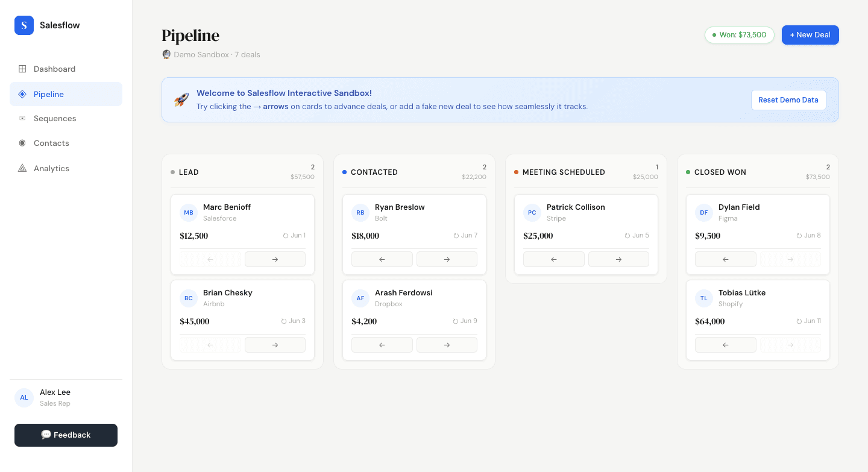
Task: Click the Marc Benioff deal name
Action: [227, 207]
